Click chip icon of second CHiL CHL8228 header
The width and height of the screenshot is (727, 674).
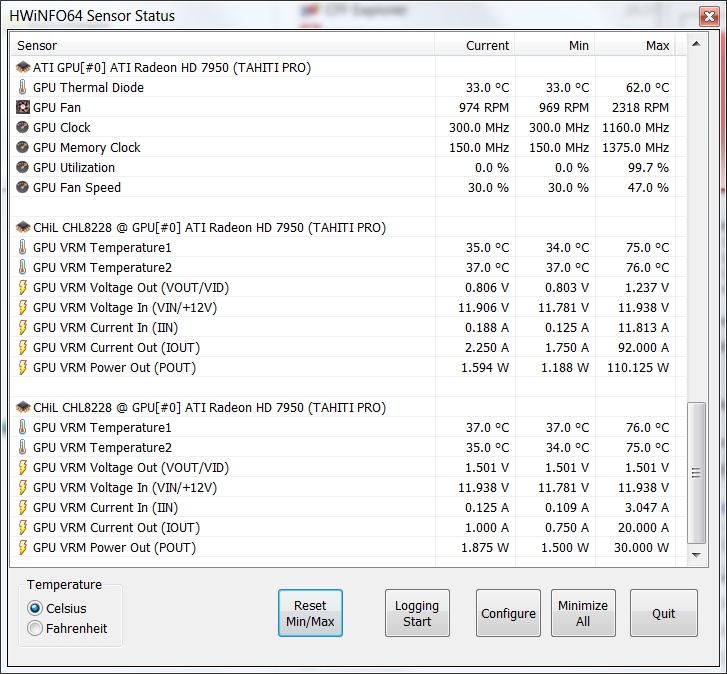[23, 407]
